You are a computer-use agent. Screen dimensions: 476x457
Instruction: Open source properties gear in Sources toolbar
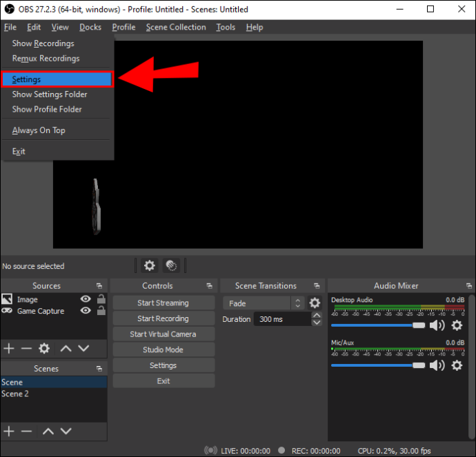[x=44, y=348]
